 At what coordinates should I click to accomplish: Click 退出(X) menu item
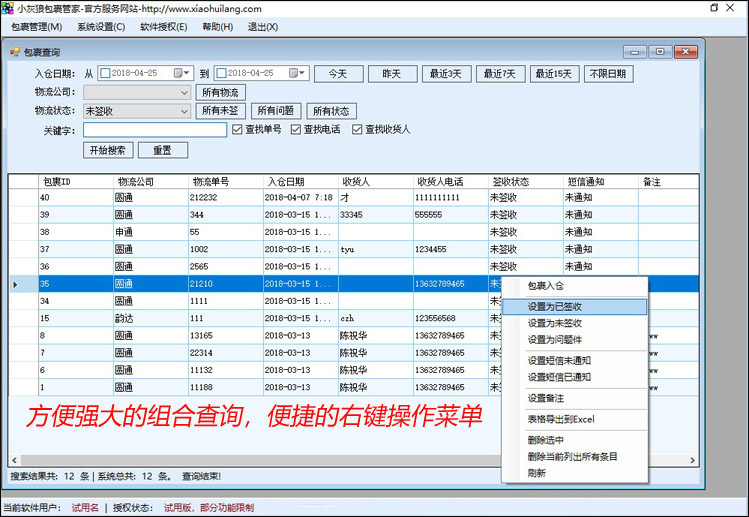pyautogui.click(x=263, y=27)
